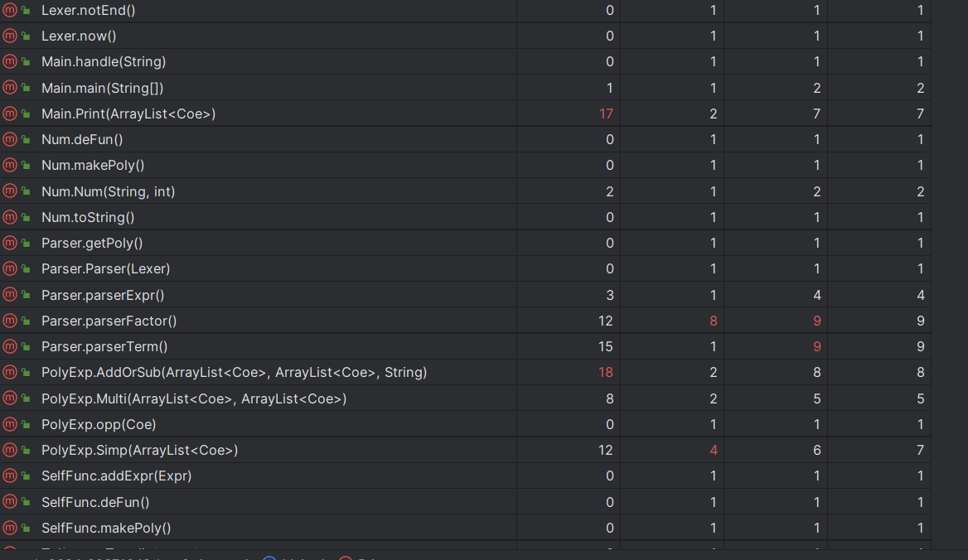The height and width of the screenshot is (560, 968).
Task: Select the Num.Num(String, int) method name
Action: click(x=108, y=192)
